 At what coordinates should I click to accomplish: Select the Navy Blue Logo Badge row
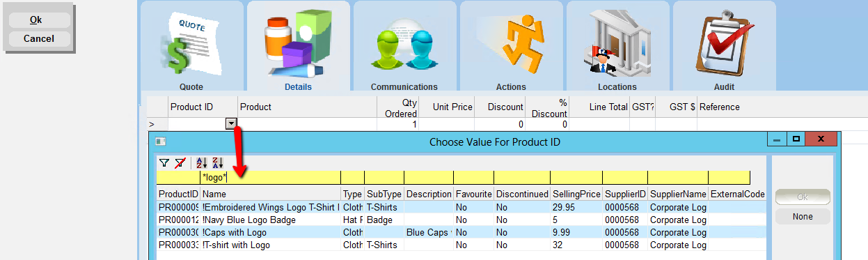pyautogui.click(x=461, y=220)
